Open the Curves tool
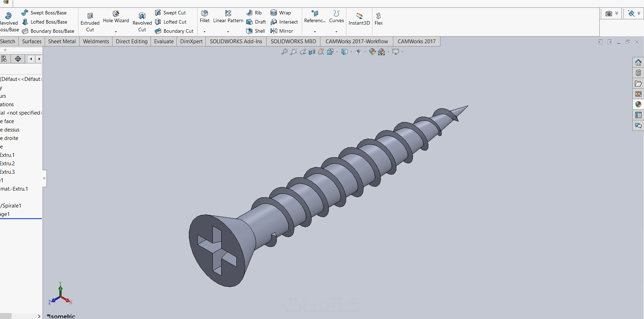The width and height of the screenshot is (644, 319). pyautogui.click(x=337, y=17)
